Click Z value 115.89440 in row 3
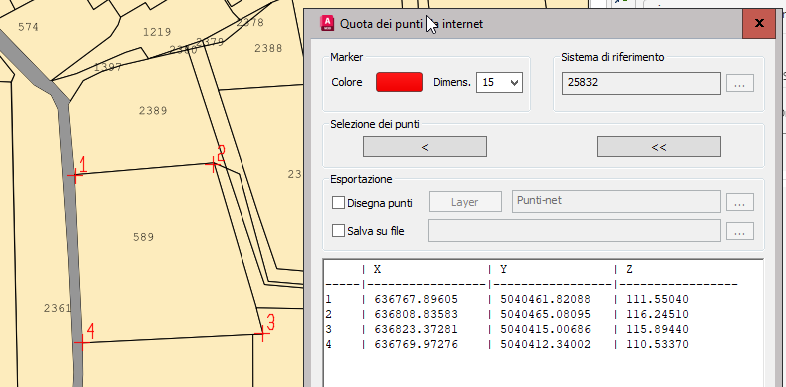The width and height of the screenshot is (786, 387). click(657, 329)
